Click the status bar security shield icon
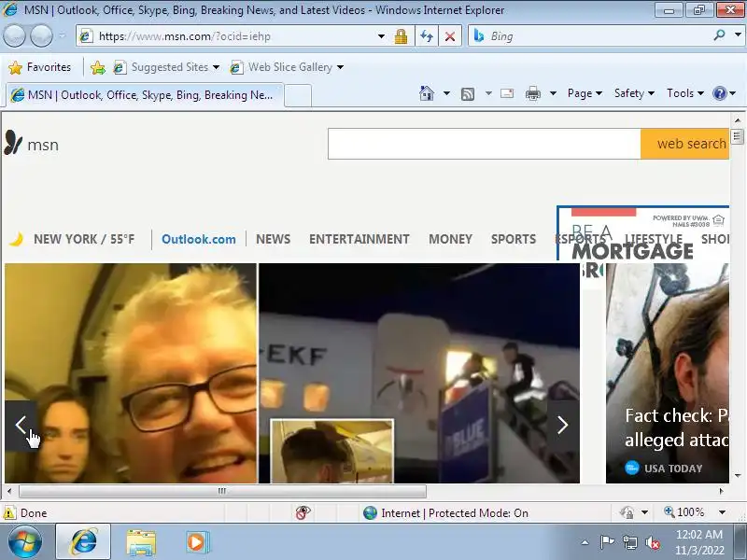Viewport: 747px width, 560px height. coord(627,512)
